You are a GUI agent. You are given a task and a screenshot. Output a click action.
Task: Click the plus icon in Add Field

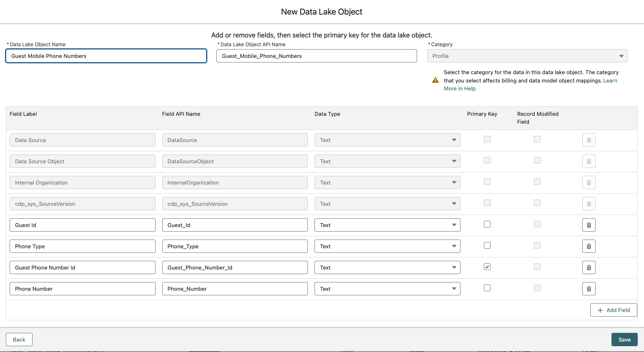[x=600, y=310]
